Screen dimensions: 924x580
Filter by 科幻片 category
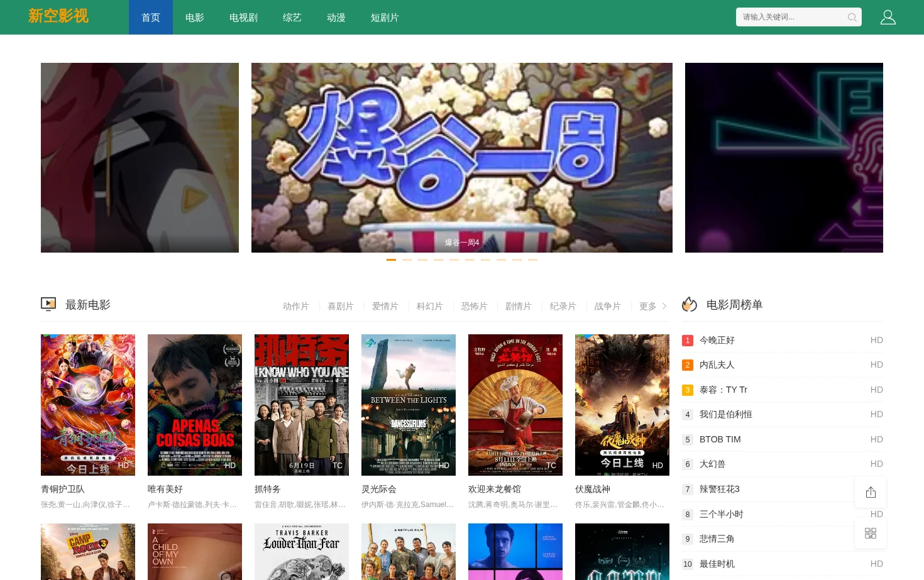point(430,306)
